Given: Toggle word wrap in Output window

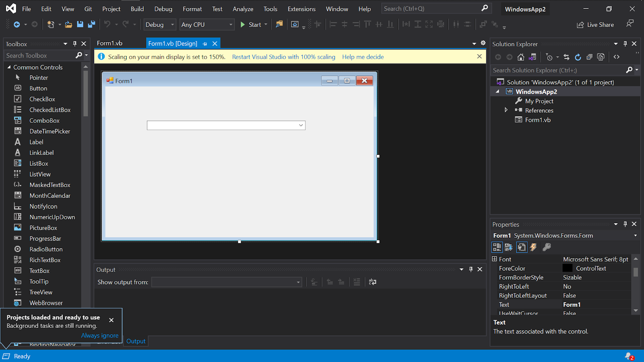Looking at the screenshot, I should click(373, 282).
